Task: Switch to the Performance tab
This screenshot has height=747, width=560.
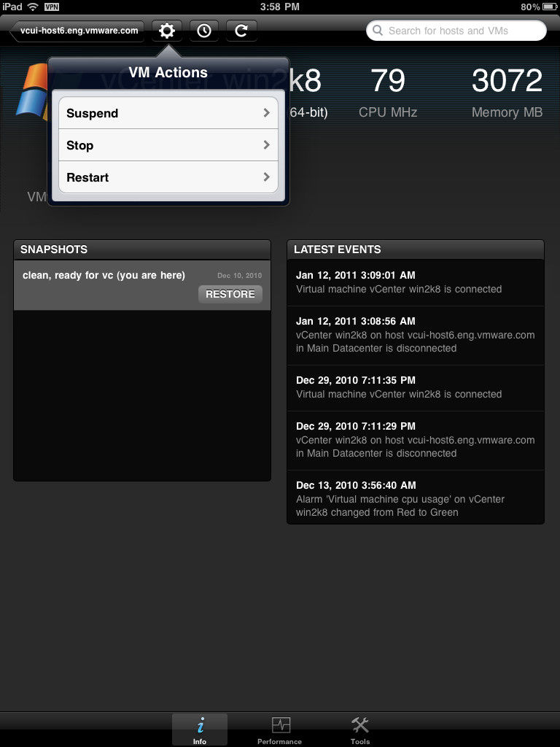Action: pos(280,729)
